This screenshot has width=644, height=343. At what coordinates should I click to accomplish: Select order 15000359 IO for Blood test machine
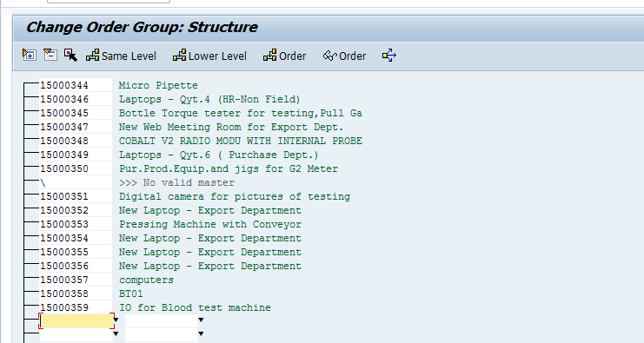point(156,307)
